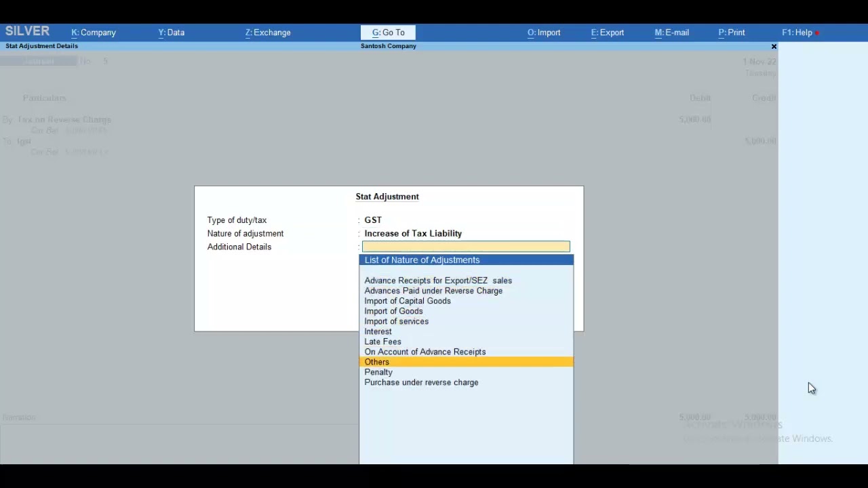This screenshot has width=868, height=488.
Task: Click the GST type of duty value
Action: click(373, 220)
